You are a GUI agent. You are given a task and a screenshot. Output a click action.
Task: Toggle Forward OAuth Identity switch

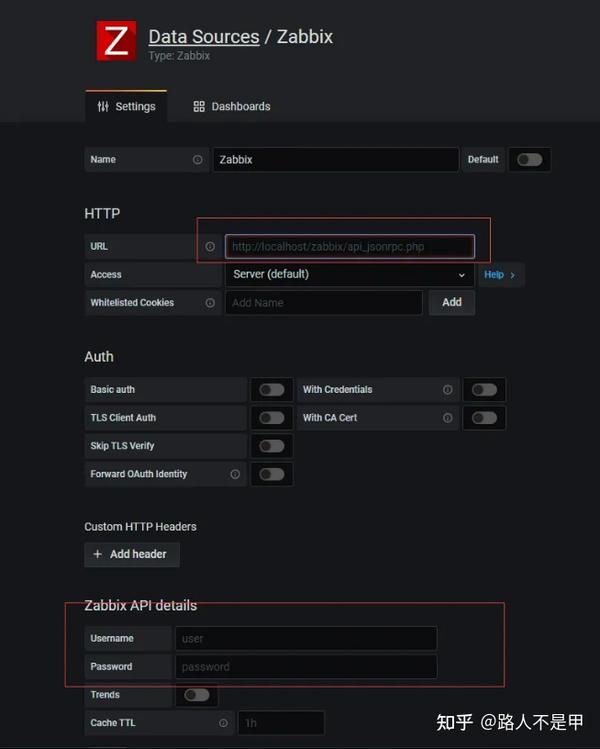272,474
